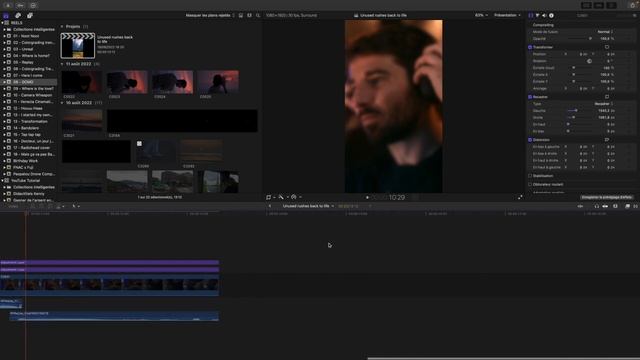Disable the Rogner effect checkbox
Viewport: 640px width, 360px height.
pos(530,97)
